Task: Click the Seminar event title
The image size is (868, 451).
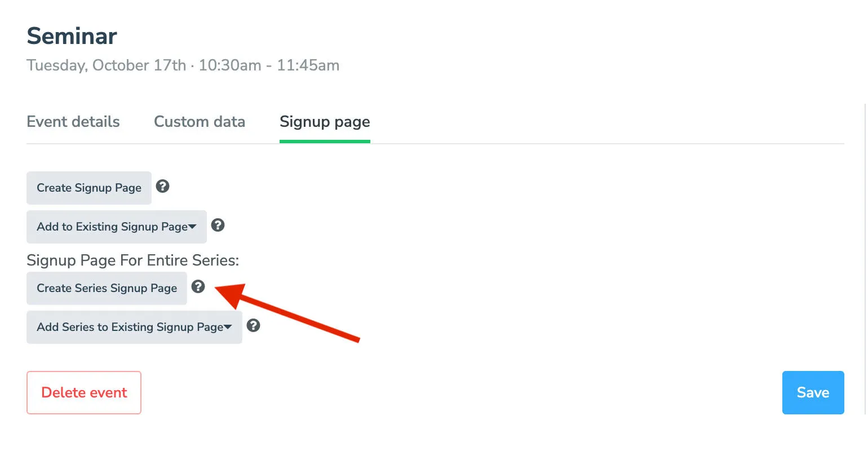Action: [72, 36]
